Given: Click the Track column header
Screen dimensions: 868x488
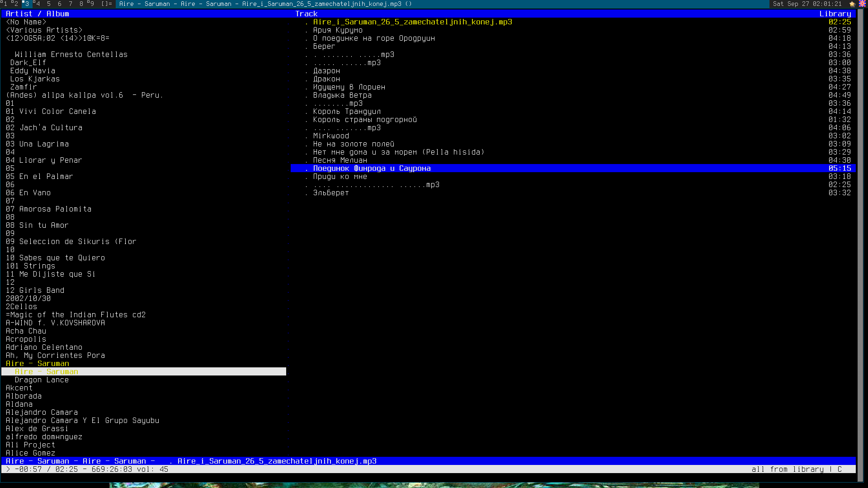Looking at the screenshot, I should coord(307,14).
